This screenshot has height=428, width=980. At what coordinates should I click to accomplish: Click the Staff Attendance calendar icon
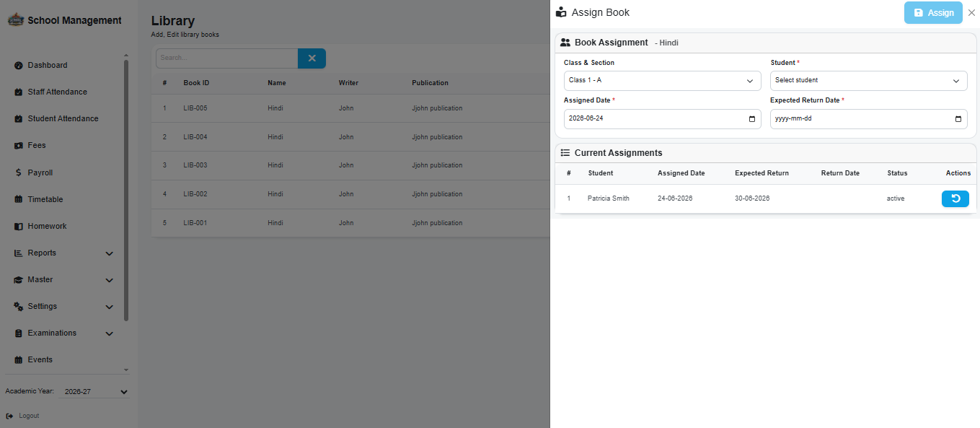pyautogui.click(x=19, y=92)
